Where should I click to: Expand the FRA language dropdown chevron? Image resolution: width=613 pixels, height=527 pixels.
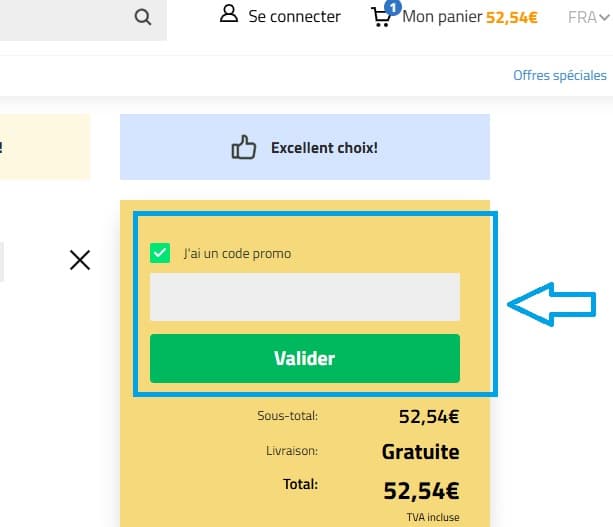pos(604,17)
